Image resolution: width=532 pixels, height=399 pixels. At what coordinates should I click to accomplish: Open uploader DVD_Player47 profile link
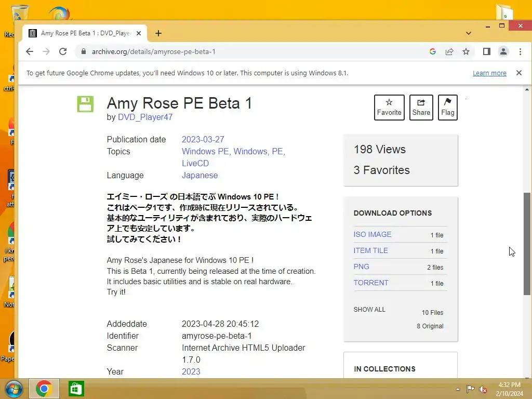[x=145, y=117]
